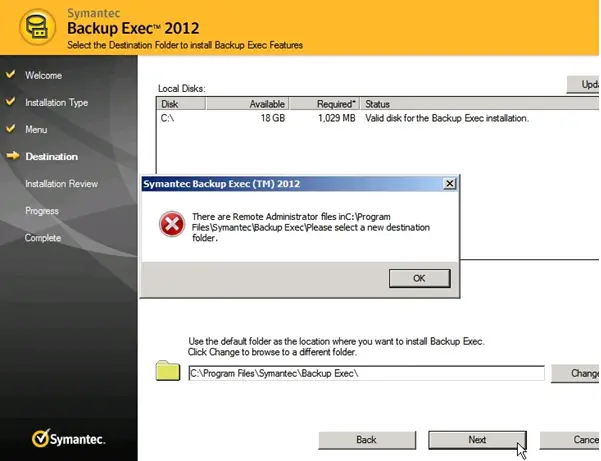
Task: Select the Menu step in sidebar
Action: click(36, 130)
